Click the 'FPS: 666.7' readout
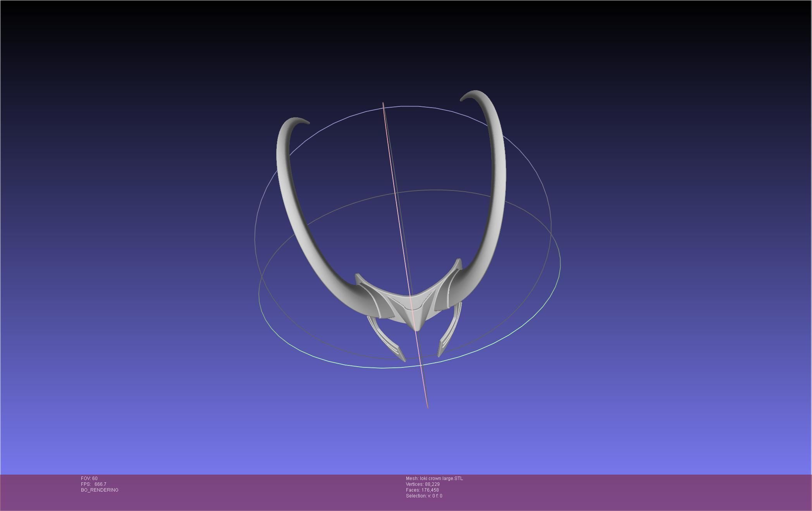 click(93, 484)
